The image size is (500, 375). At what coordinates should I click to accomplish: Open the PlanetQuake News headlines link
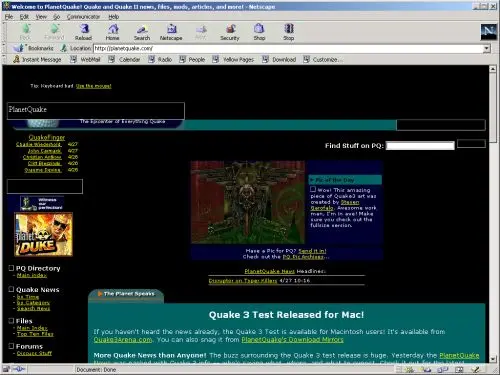click(270, 271)
